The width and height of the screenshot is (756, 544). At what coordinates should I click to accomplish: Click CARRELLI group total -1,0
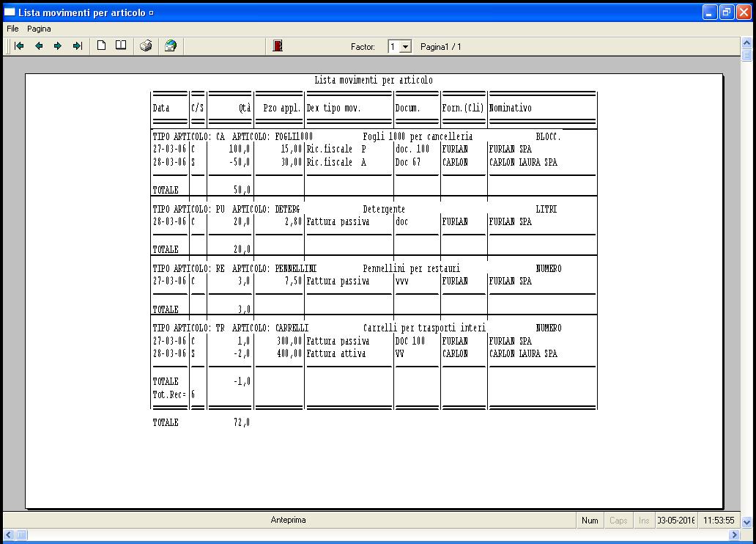(x=242, y=382)
